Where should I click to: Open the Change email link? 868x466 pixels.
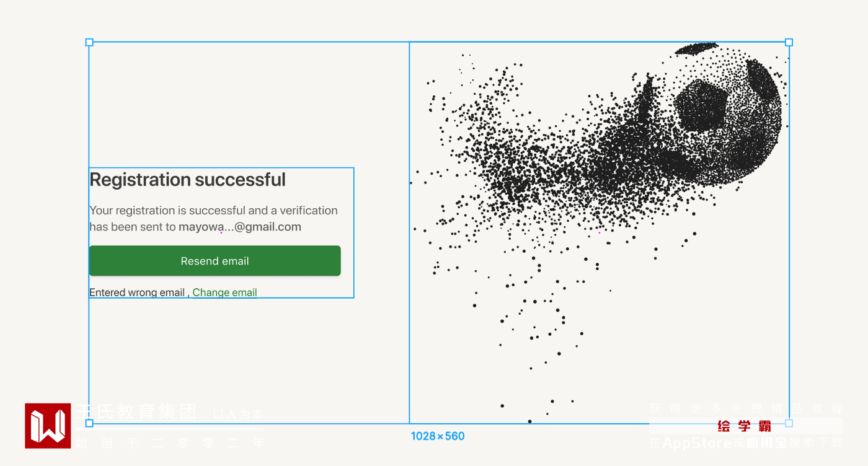click(224, 292)
